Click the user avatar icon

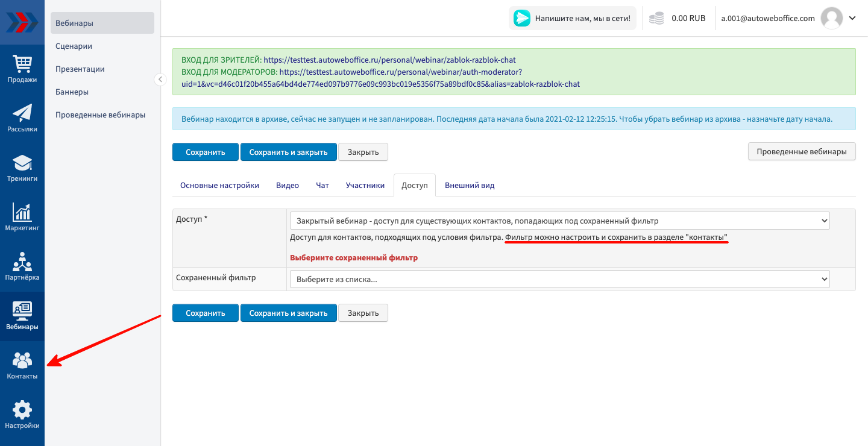(832, 18)
